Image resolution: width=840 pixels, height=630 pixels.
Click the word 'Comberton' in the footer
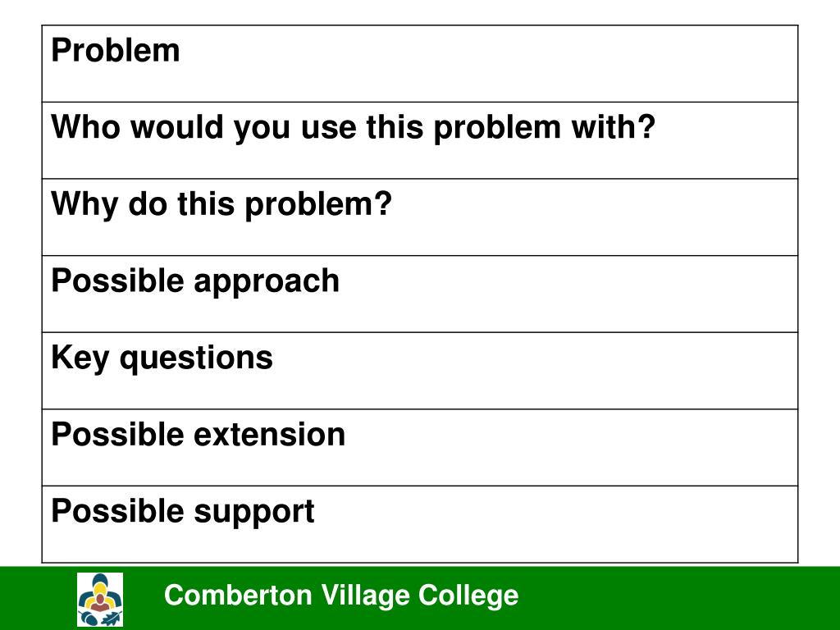[238, 596]
